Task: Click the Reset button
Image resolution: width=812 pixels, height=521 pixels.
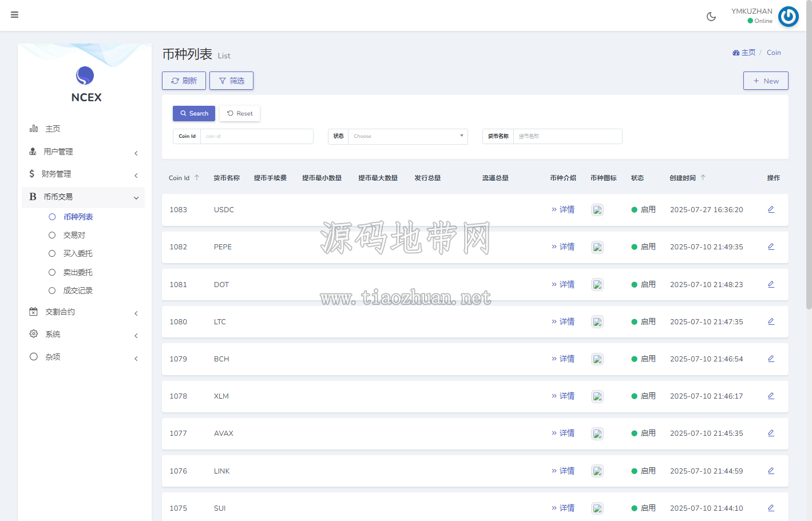Action: 240,113
